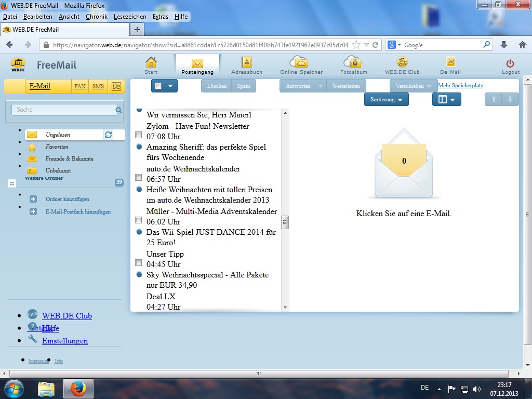Refresh the Ungelesen folder
This screenshot has width=532, height=399.
click(108, 135)
